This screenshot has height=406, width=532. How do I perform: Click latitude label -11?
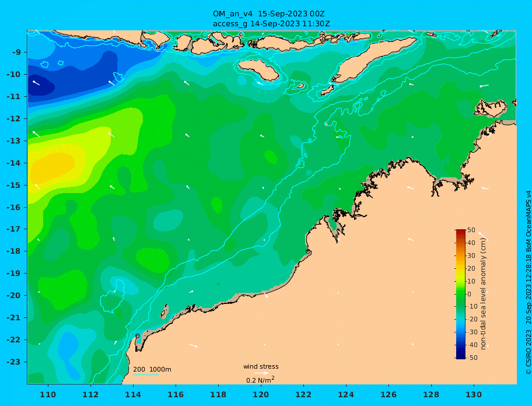click(14, 96)
